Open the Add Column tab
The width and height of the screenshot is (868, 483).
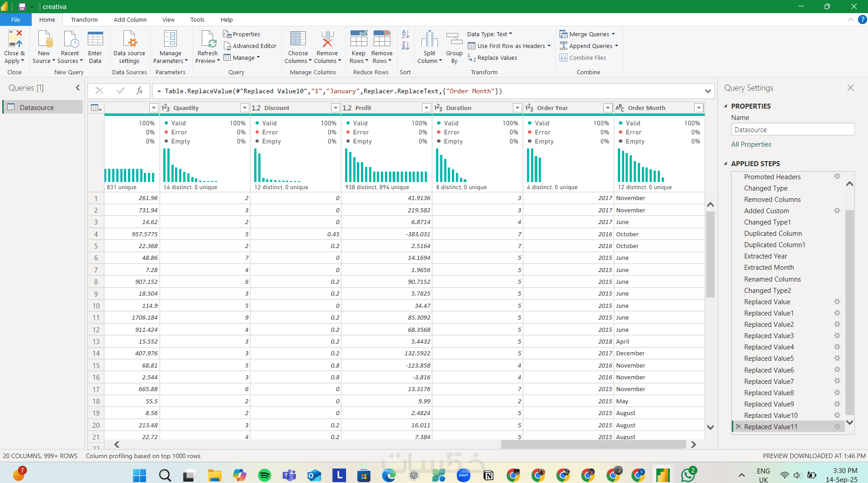pyautogui.click(x=130, y=19)
